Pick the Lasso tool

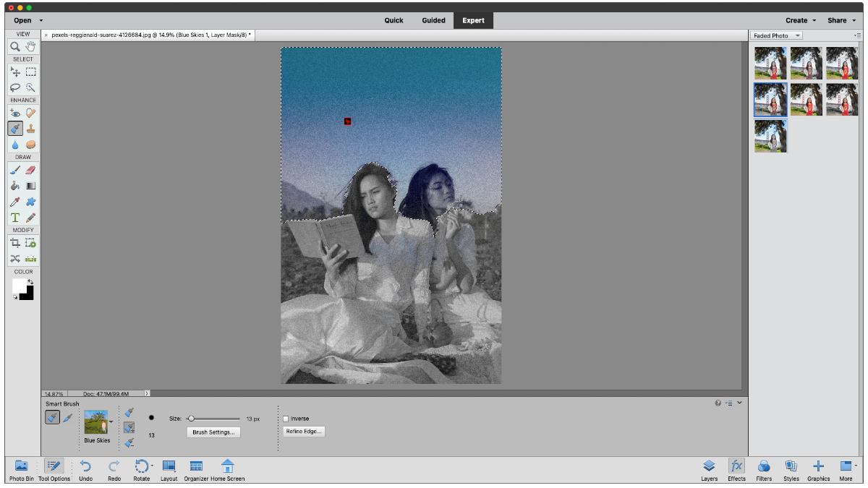pos(15,87)
